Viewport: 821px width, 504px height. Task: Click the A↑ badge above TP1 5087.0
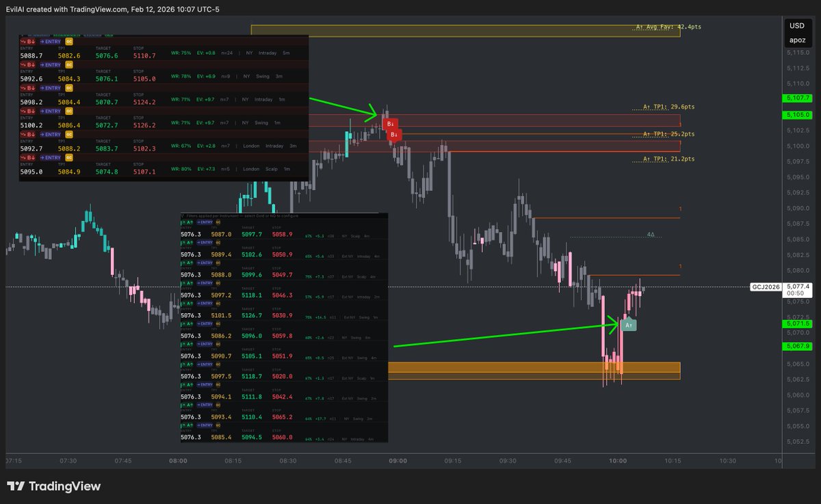pyautogui.click(x=187, y=222)
